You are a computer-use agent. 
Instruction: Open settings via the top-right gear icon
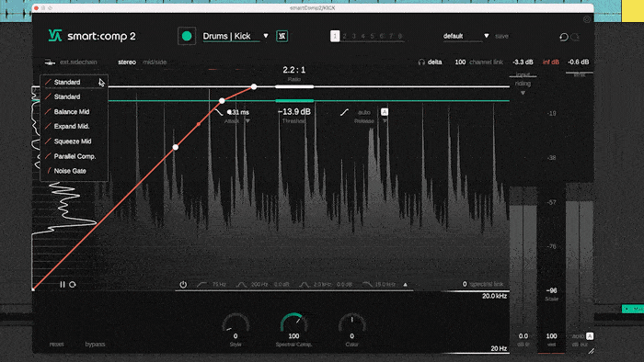tap(587, 19)
